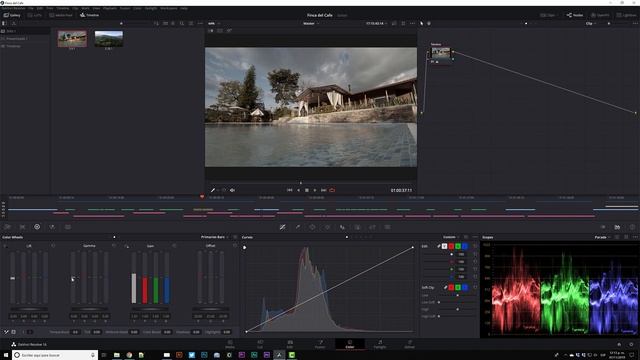Open the Power Window palette

click(x=312, y=227)
